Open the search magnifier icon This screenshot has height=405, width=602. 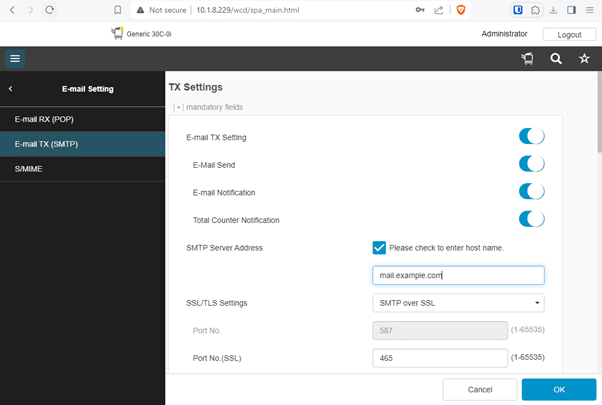pos(556,58)
